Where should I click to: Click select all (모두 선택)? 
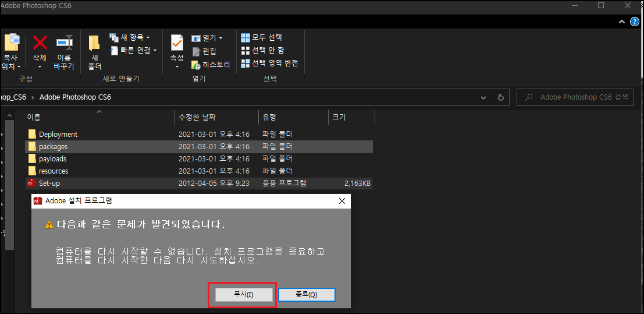point(262,37)
